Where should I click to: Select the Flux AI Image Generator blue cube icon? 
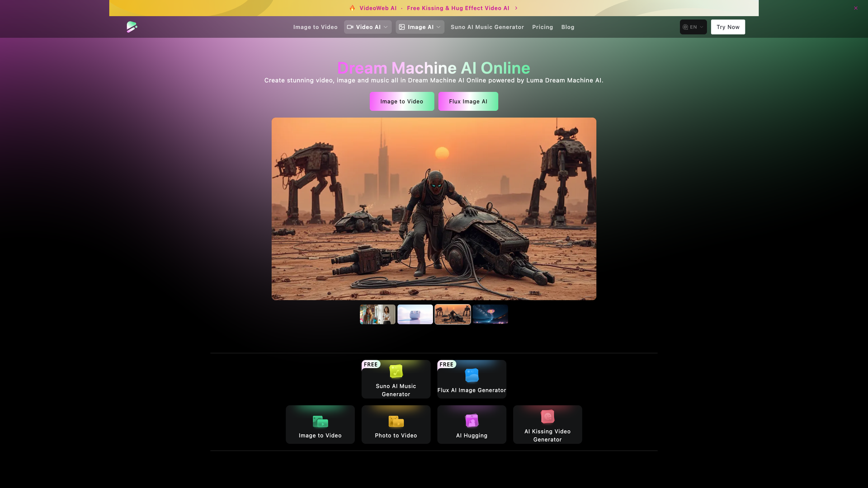coord(472,375)
